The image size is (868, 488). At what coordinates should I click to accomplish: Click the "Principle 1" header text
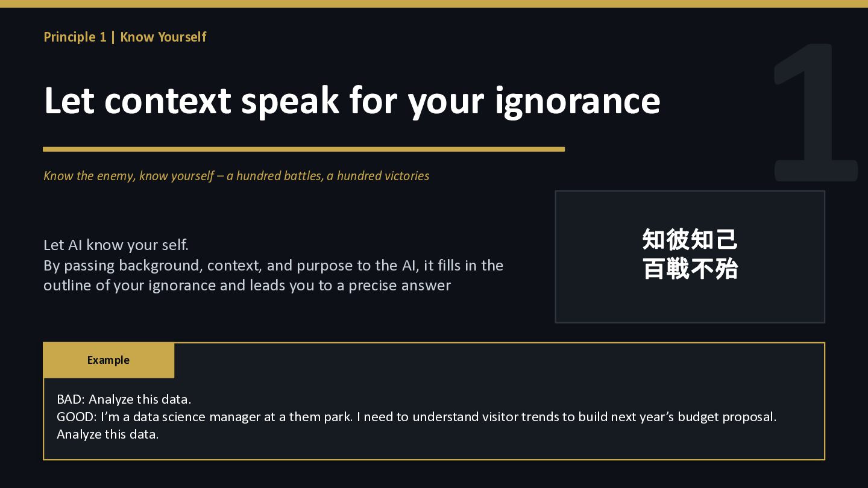75,37
